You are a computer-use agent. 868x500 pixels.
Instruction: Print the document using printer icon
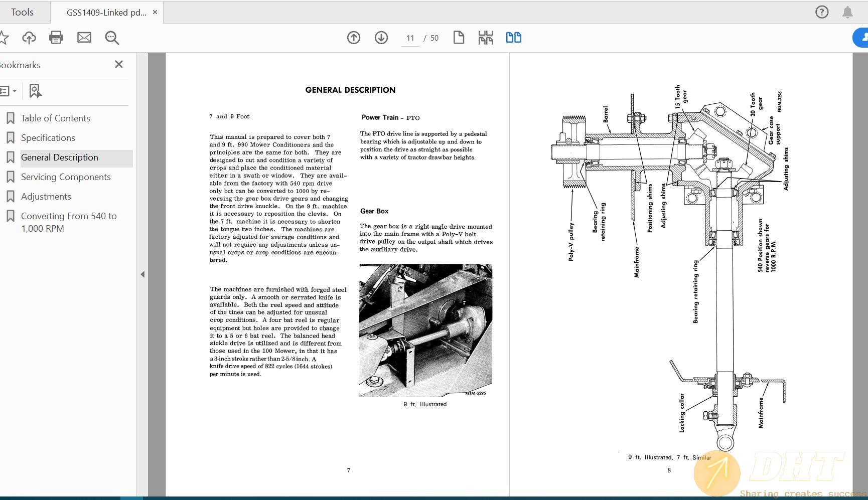[x=56, y=38]
